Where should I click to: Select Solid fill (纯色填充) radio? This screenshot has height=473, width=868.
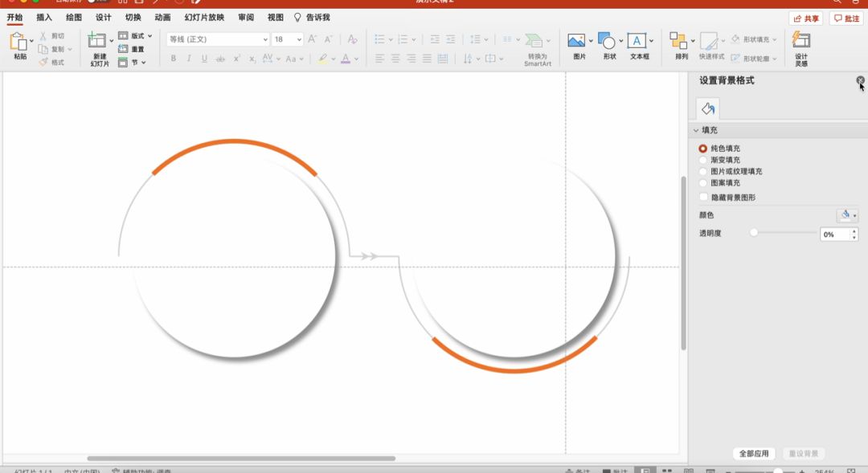pyautogui.click(x=703, y=149)
